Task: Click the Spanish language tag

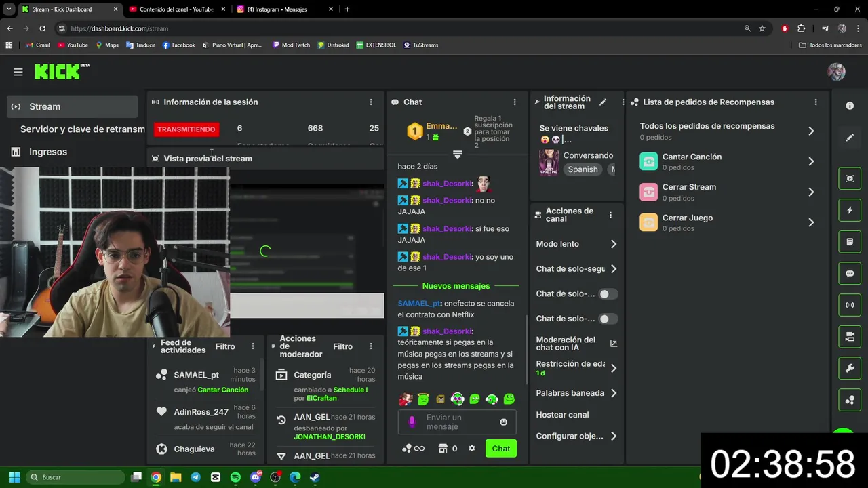Action: (583, 169)
